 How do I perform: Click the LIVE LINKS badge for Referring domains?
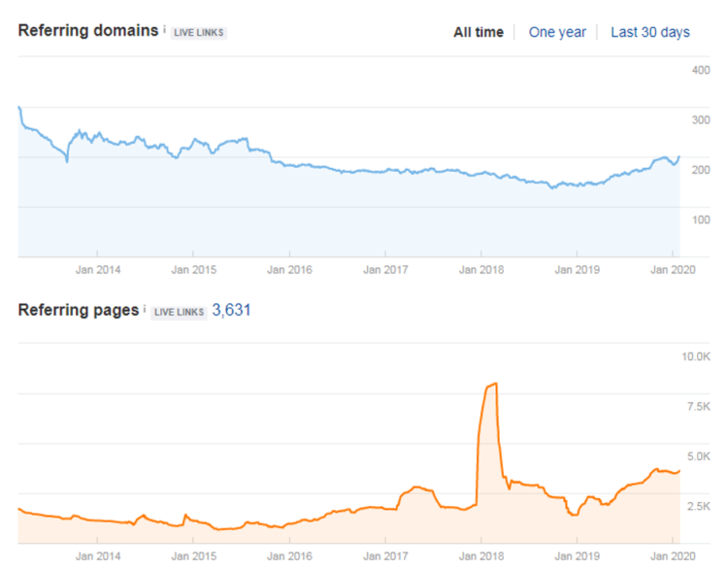click(199, 32)
